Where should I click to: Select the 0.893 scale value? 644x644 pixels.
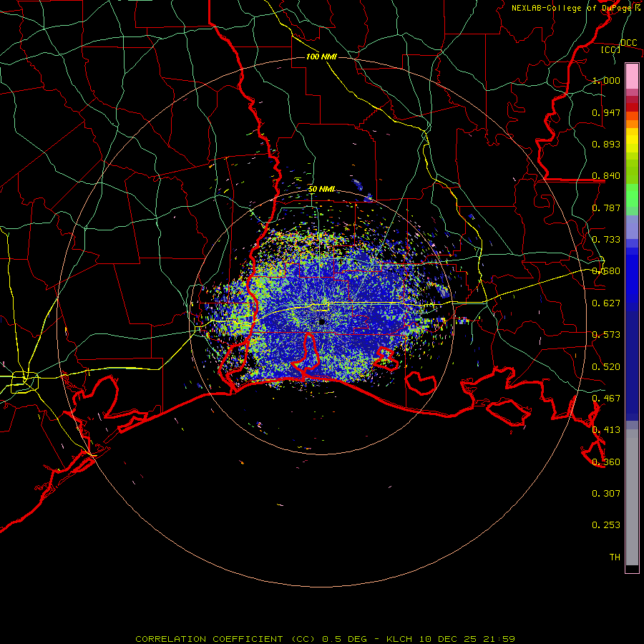[606, 144]
